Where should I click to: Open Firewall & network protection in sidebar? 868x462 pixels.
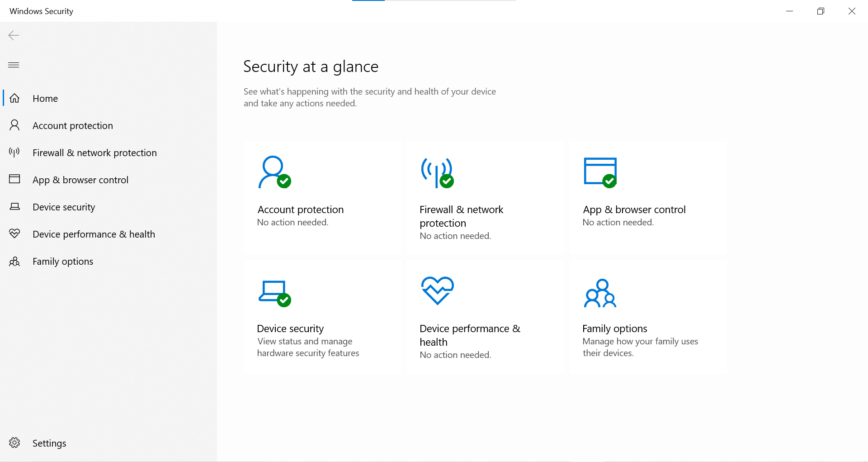pos(108,152)
